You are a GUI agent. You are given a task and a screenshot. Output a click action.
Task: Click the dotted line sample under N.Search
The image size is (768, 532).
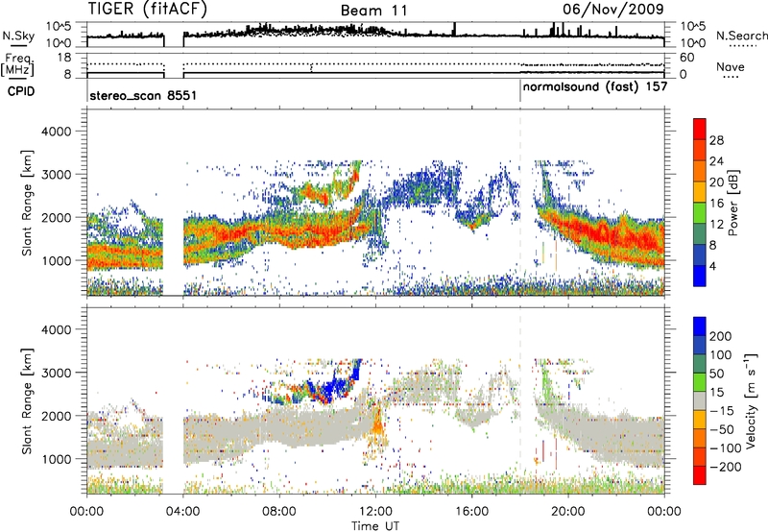[743, 46]
